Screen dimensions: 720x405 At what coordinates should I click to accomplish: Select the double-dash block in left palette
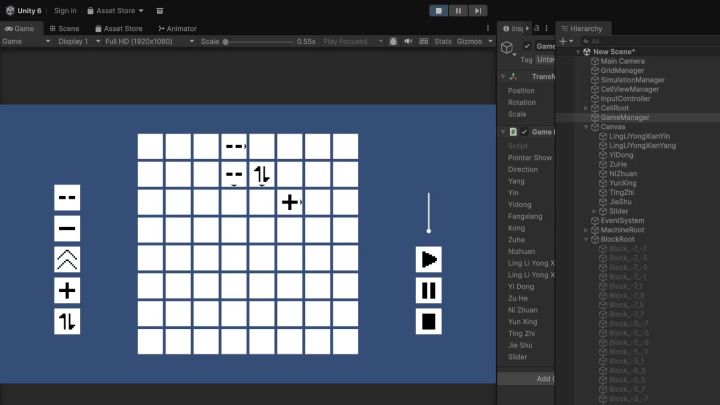tap(67, 197)
